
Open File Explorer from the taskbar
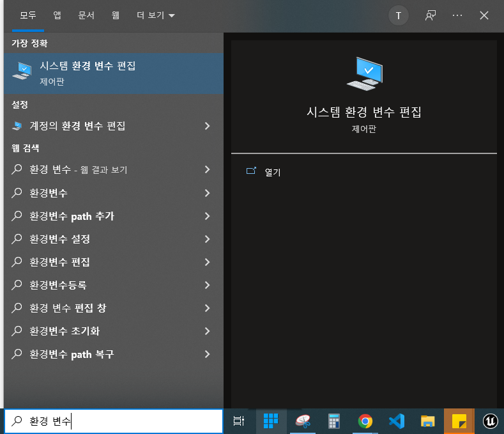coord(428,421)
